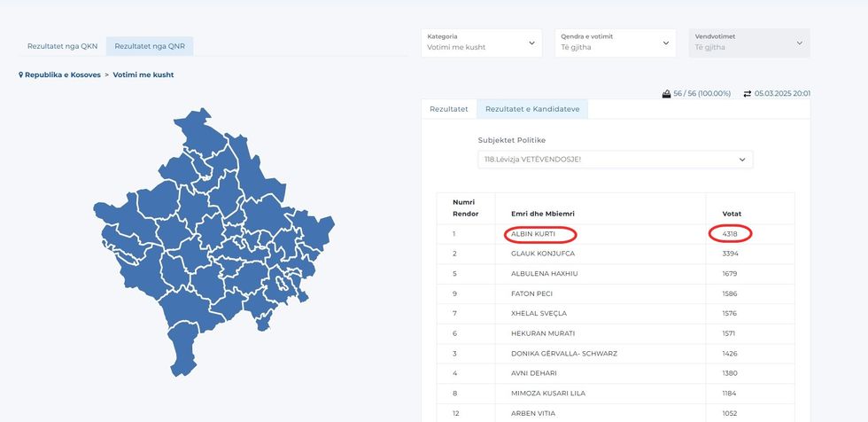Go to Republika e Kosoves breadcrumb link
868x422 pixels.
[x=62, y=75]
